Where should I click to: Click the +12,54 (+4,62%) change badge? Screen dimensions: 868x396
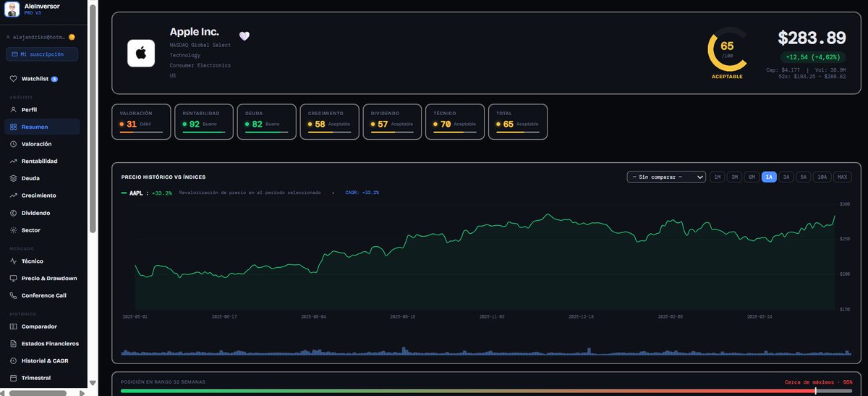(812, 56)
